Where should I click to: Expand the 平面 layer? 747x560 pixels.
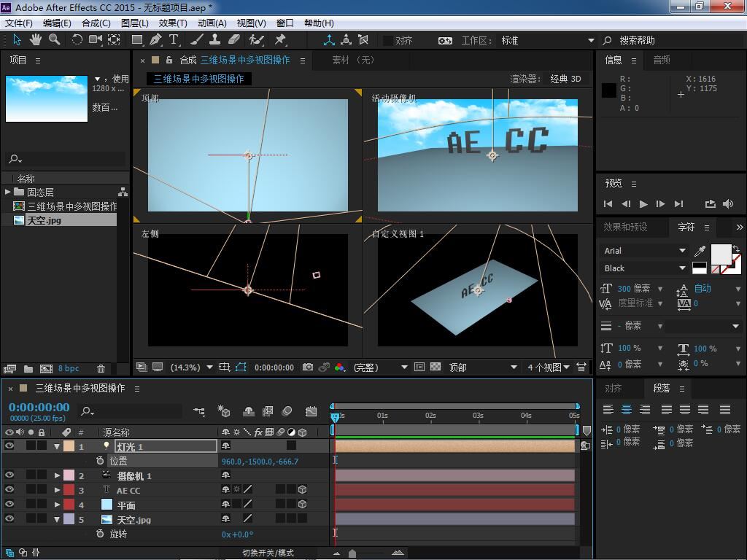tap(57, 505)
